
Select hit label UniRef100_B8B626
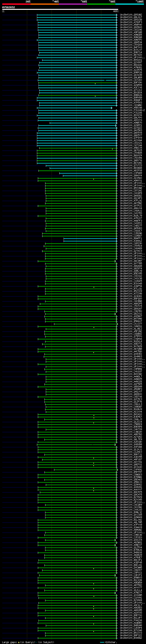(131, 95)
